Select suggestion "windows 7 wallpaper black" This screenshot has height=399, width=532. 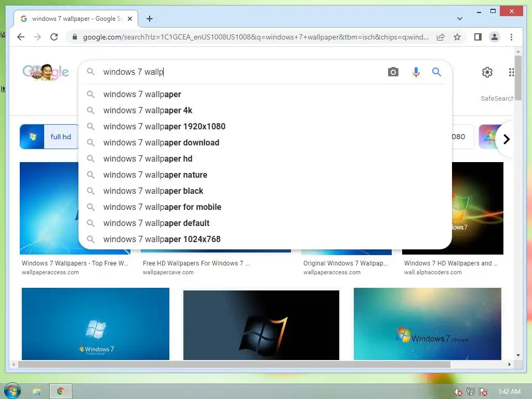coord(265,191)
